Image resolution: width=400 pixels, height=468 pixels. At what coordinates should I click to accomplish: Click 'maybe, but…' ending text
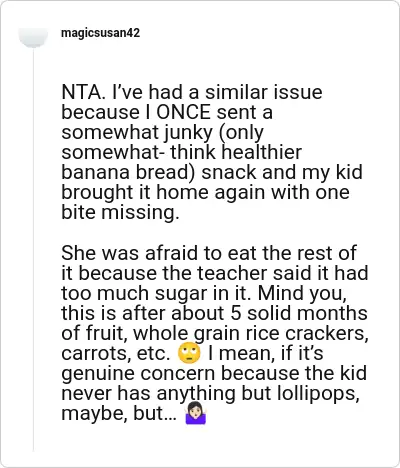tap(119, 413)
